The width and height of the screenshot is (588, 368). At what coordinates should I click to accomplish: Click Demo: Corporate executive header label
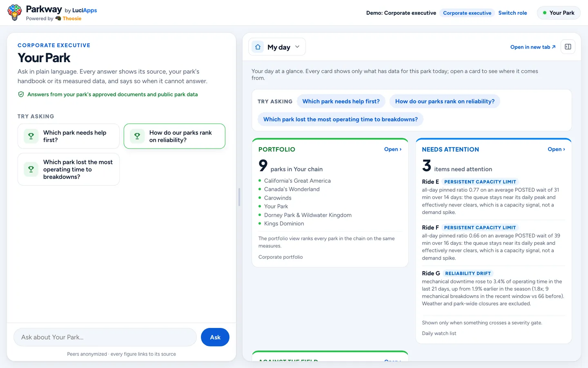pos(401,13)
